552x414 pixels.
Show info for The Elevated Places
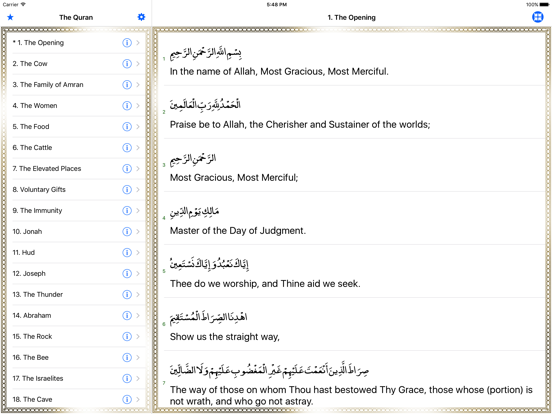tap(127, 169)
